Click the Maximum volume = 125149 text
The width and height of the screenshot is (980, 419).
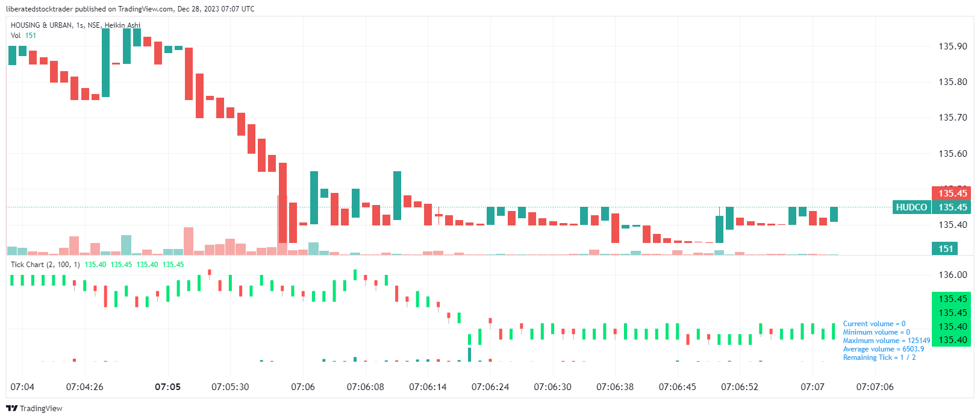click(886, 341)
